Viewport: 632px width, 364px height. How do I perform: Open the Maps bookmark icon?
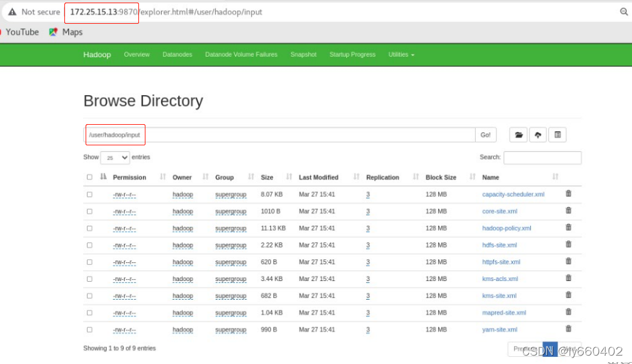coord(53,32)
